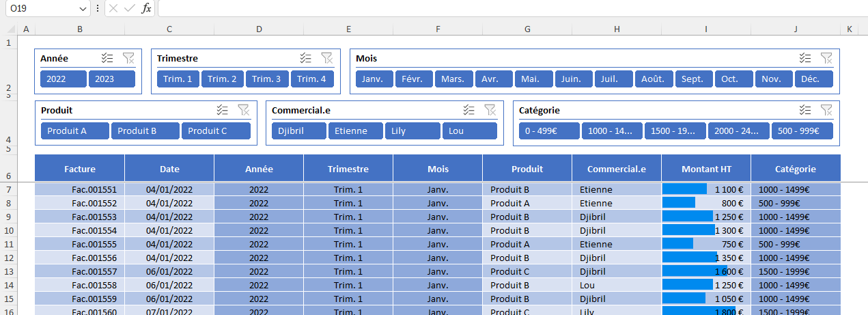Screen dimensions: 868x315
Task: Toggle multi-select in Mois slicer
Action: [x=805, y=58]
